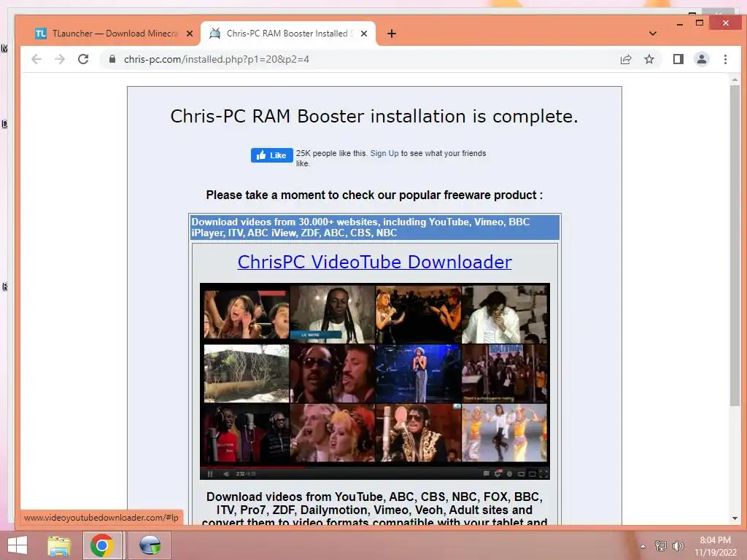Click the blue download videos banner
Viewport: 747px width, 560px height.
[374, 227]
